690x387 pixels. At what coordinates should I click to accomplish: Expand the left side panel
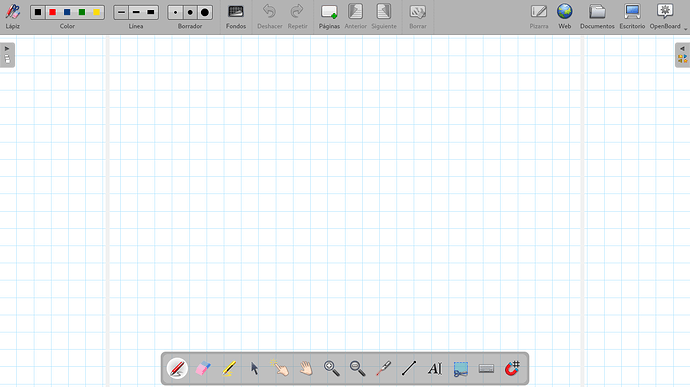coord(7,55)
